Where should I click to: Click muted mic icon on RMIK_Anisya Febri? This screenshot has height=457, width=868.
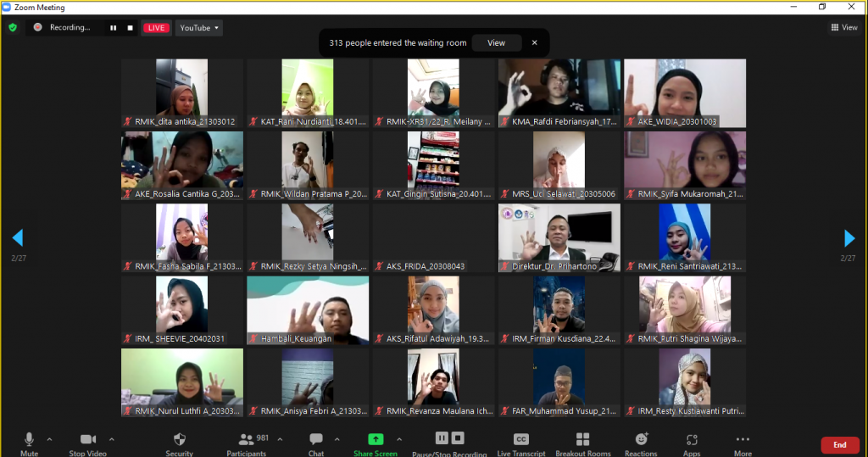pos(253,411)
